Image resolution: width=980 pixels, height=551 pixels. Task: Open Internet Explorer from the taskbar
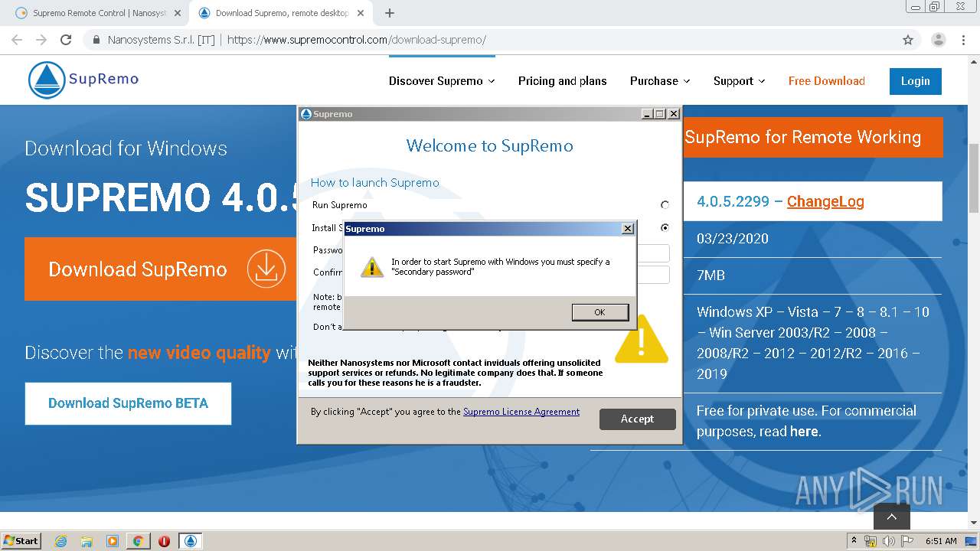[x=61, y=541]
